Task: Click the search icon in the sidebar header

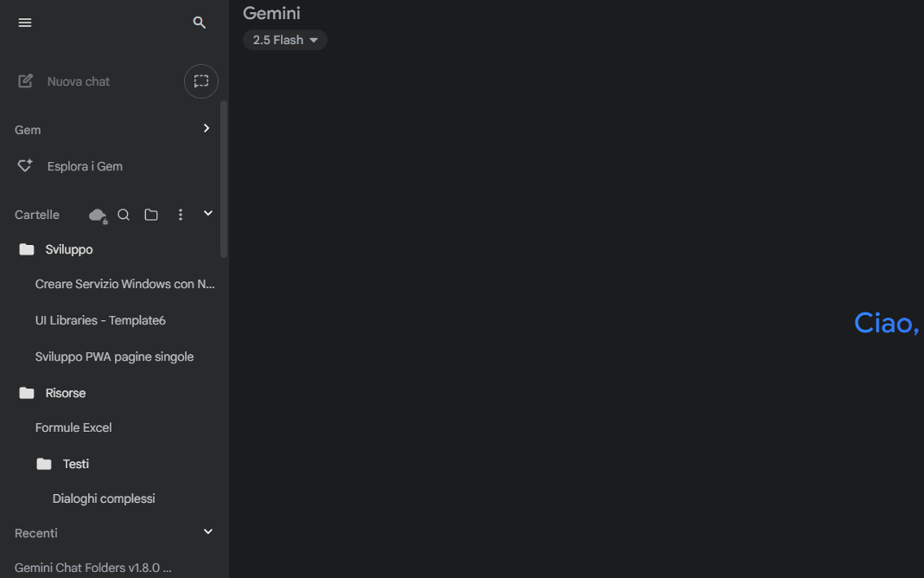Action: [199, 22]
